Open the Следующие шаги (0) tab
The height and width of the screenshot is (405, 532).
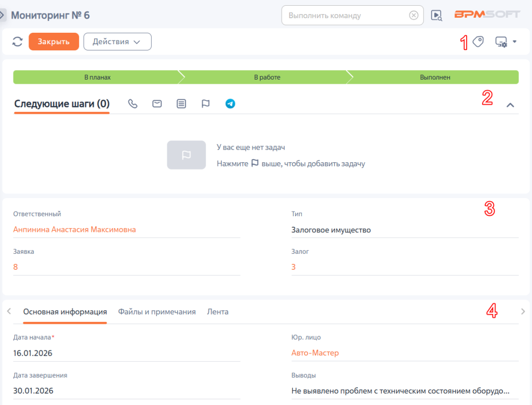point(62,103)
